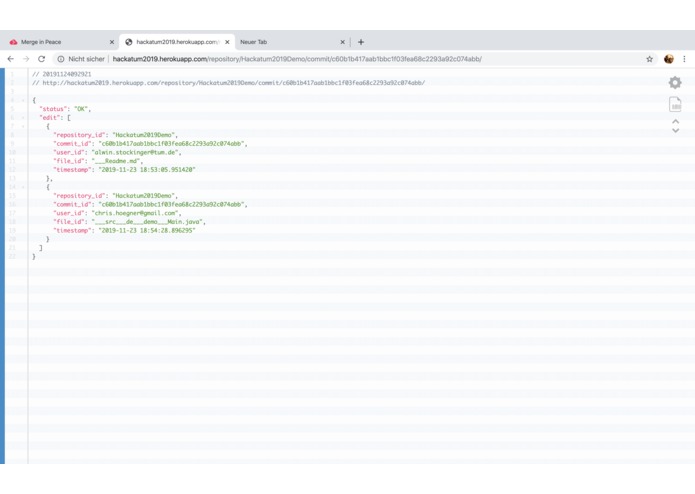695x494 pixels.
Task: Select the hackatum2019.herokuapp.com tab
Action: pos(177,42)
